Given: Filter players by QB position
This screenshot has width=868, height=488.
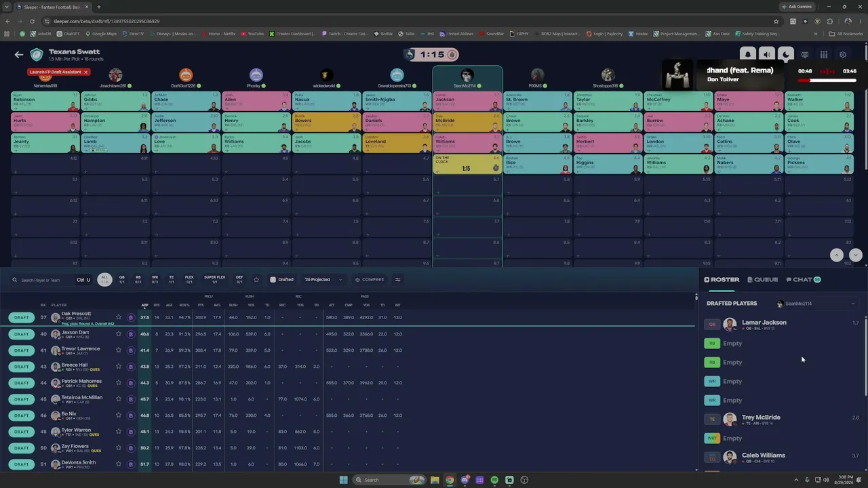Looking at the screenshot, I should point(122,279).
